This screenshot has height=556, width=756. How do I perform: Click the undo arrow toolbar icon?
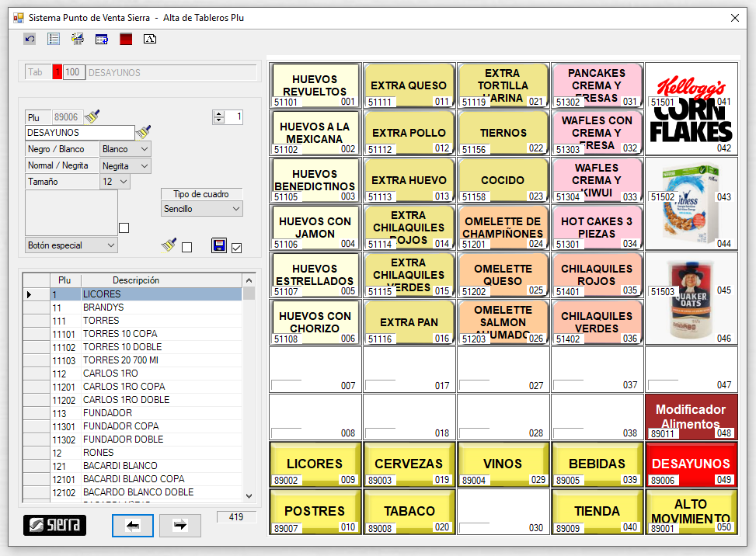tap(30, 39)
